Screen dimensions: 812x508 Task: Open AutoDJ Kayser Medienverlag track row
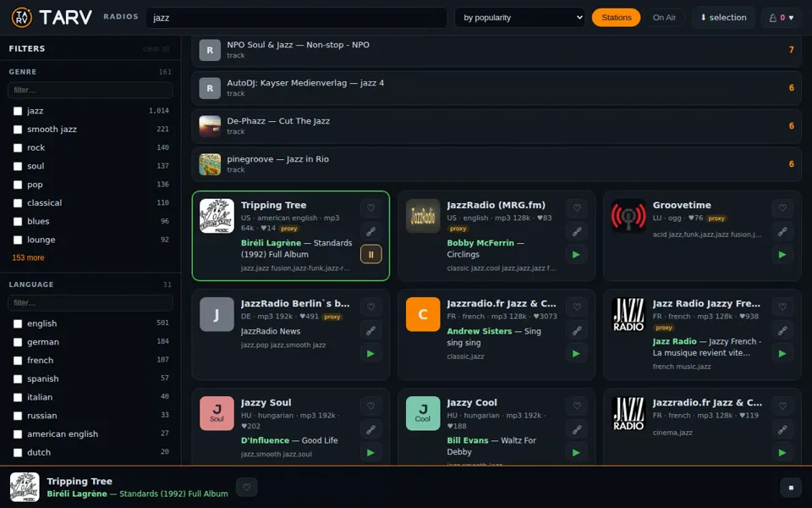click(x=497, y=88)
